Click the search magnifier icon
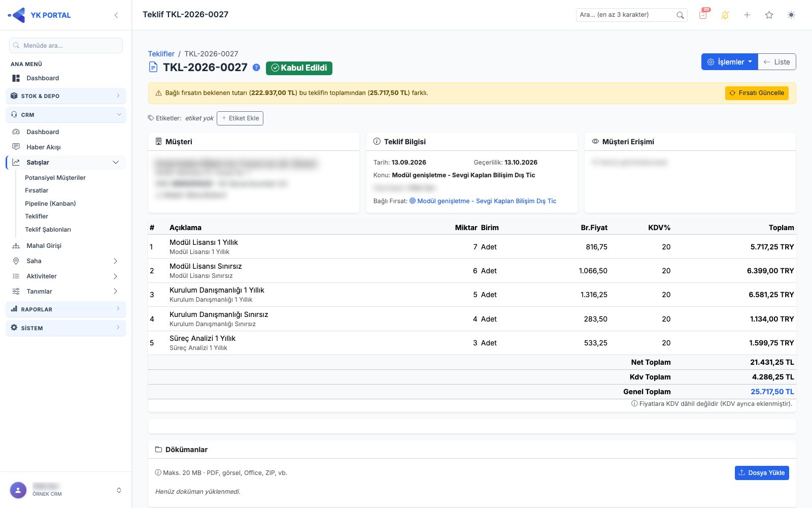This screenshot has width=812, height=508. coord(680,15)
